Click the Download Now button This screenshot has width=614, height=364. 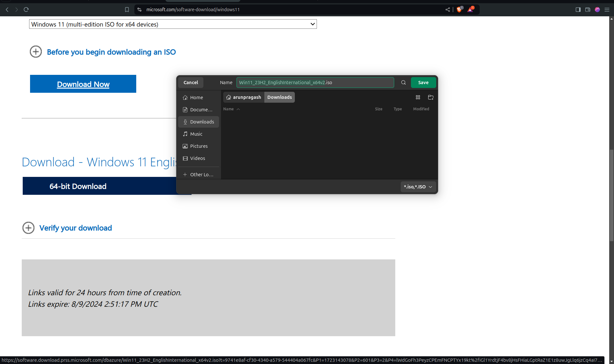[x=83, y=84]
